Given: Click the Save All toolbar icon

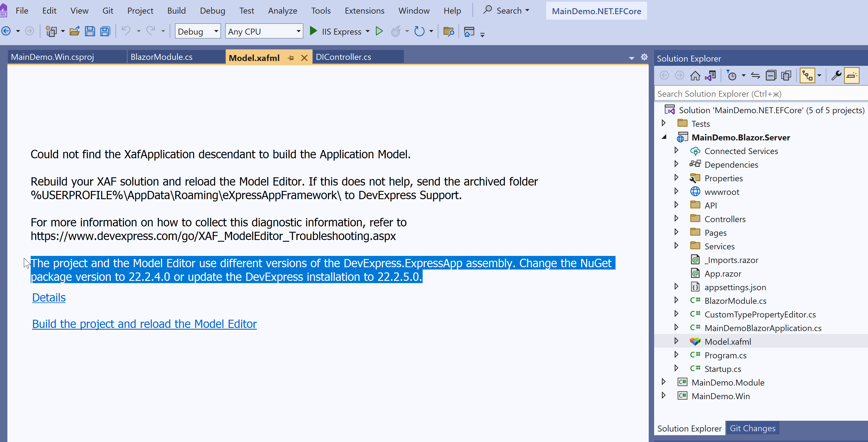Looking at the screenshot, I should click(105, 32).
